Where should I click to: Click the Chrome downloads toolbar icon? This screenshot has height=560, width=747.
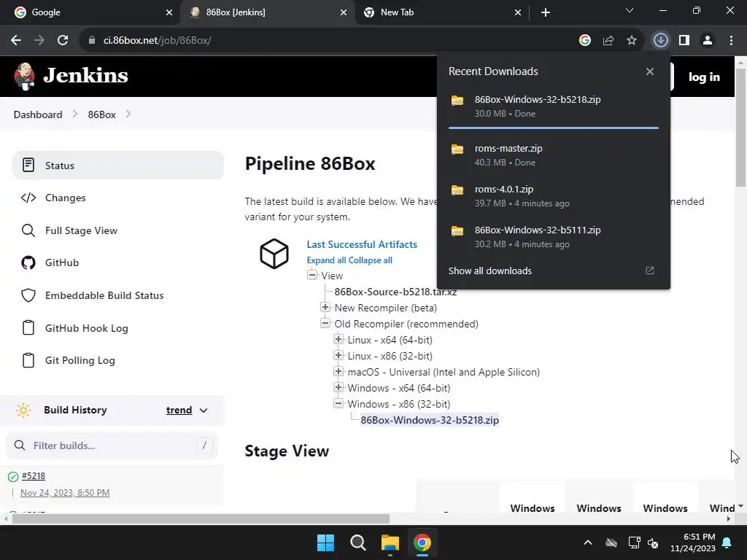pos(660,40)
